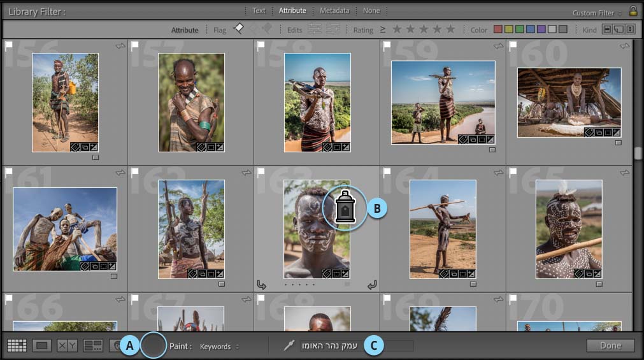Toggle the flag on photo 157
This screenshot has height=360, width=644.
[135, 47]
